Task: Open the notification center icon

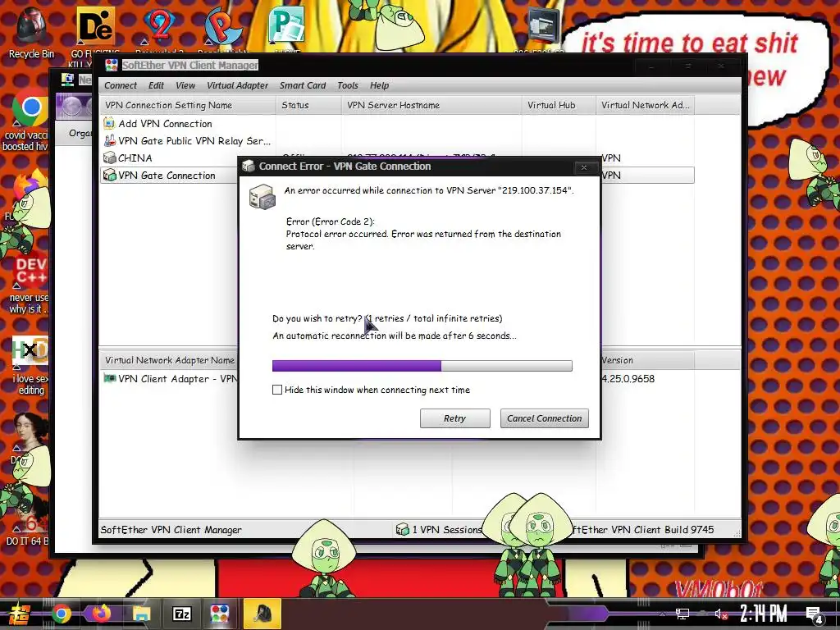Action: tap(815, 615)
